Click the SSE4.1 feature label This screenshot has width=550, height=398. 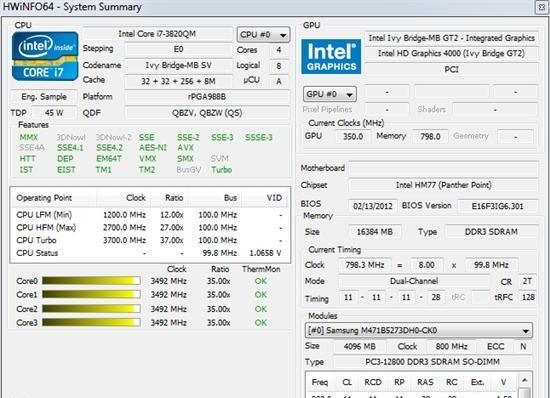[71, 148]
